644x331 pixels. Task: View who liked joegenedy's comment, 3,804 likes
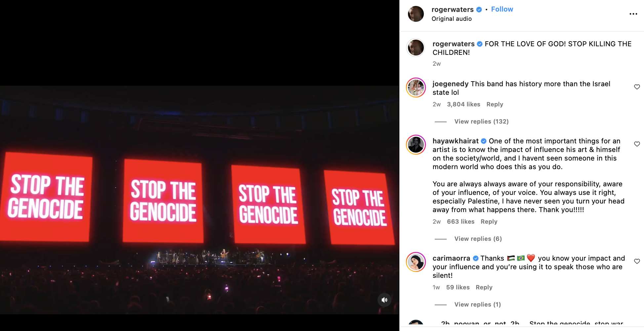[463, 104]
